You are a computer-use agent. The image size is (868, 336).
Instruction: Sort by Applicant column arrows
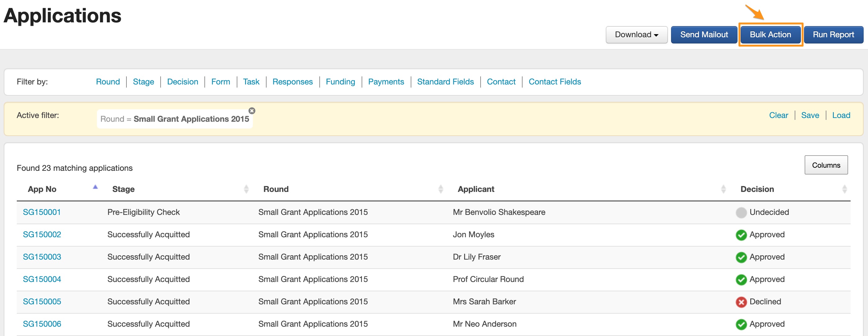click(723, 189)
